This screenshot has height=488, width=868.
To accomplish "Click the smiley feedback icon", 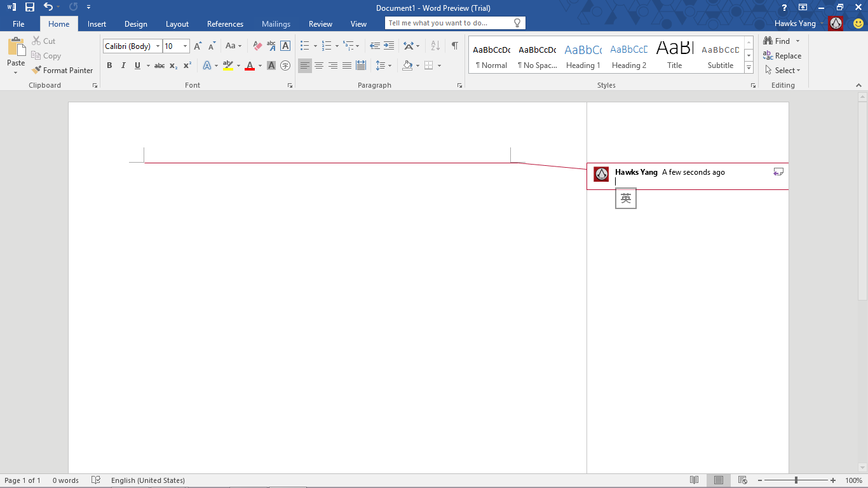I will click(858, 24).
